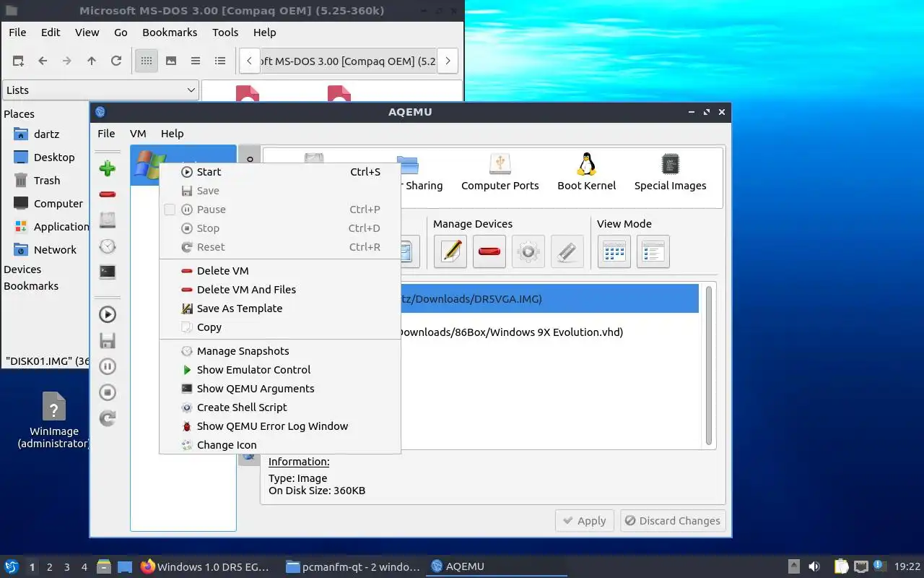Click the network tray icon
This screenshot has width=924, height=578.
[860, 567]
